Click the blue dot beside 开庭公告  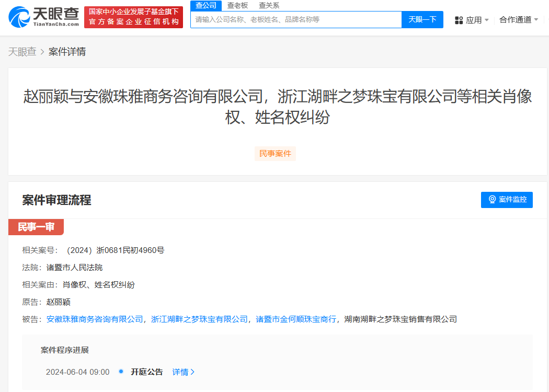tap(122, 372)
